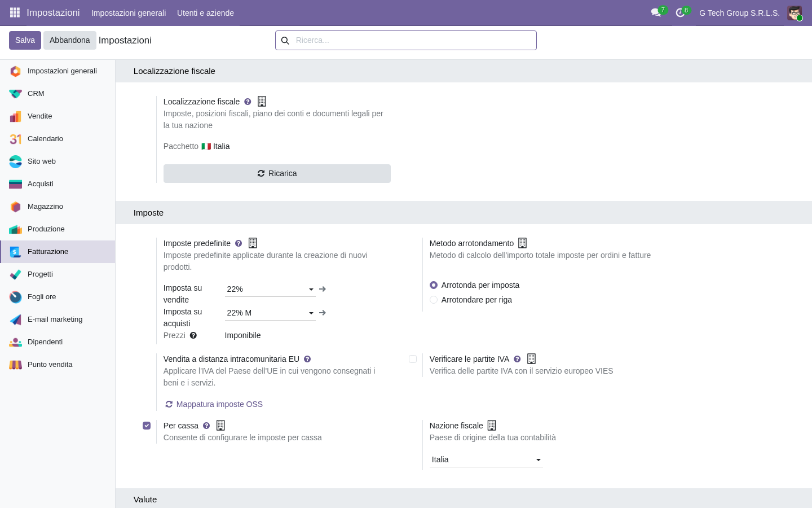Switch to Vendite settings tab
The width and height of the screenshot is (812, 508).
click(x=58, y=116)
